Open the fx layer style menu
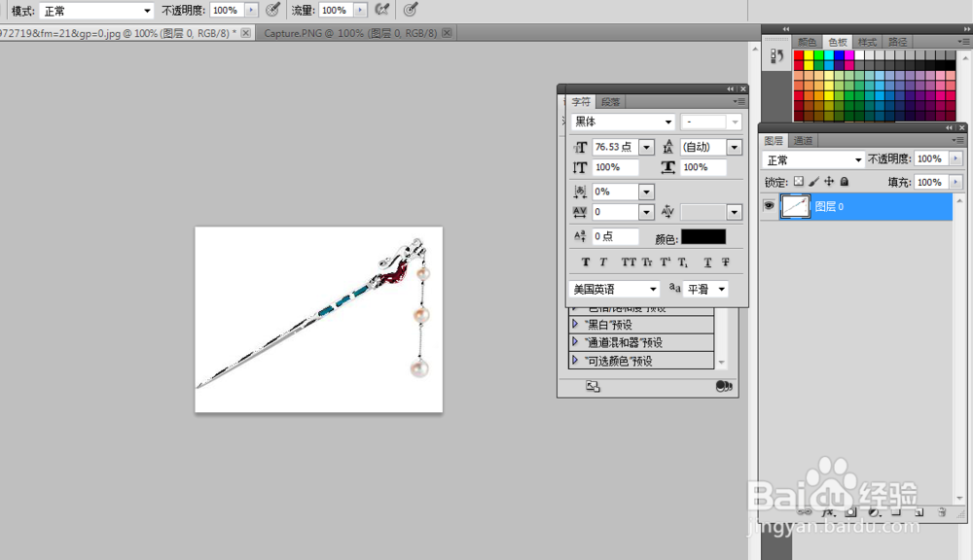Viewport: 973px width, 560px height. tap(828, 512)
